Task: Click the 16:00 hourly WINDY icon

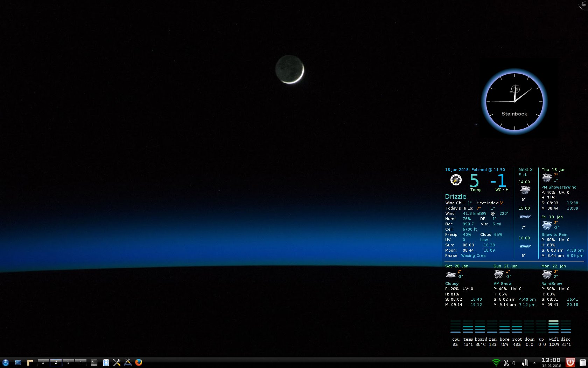Action: 525,246
